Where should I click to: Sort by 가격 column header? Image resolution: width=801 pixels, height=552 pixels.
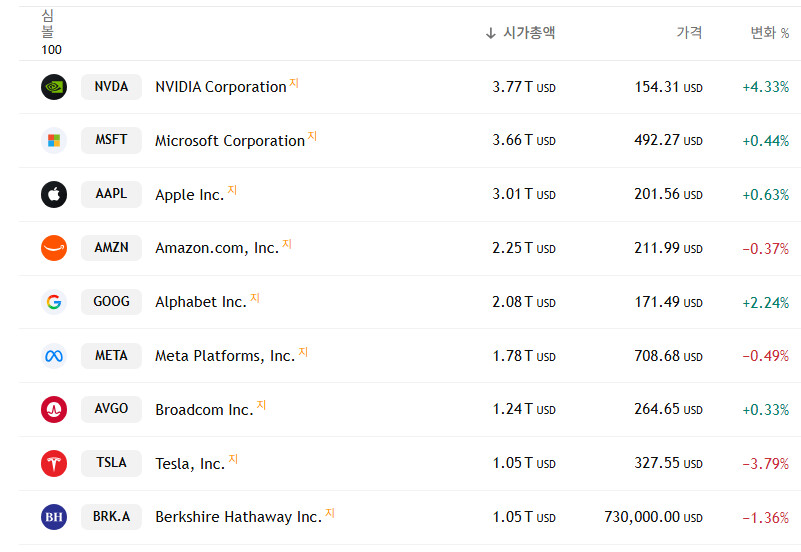tap(689, 33)
